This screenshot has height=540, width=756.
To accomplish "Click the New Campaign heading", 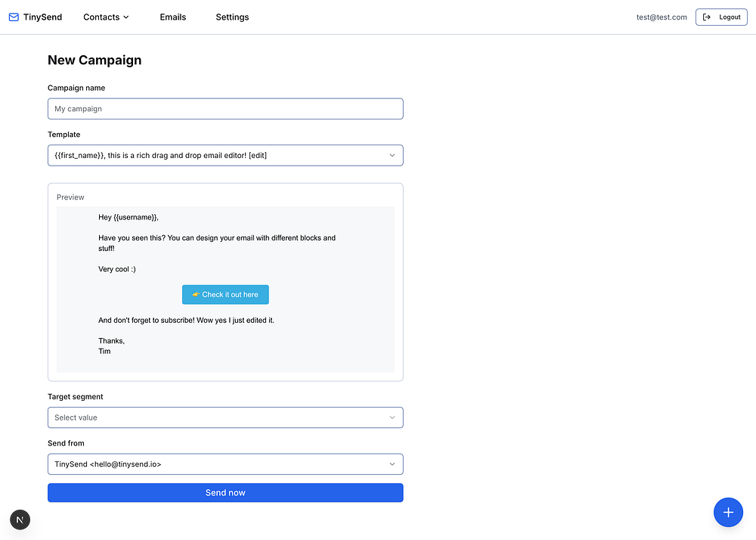I will click(94, 61).
